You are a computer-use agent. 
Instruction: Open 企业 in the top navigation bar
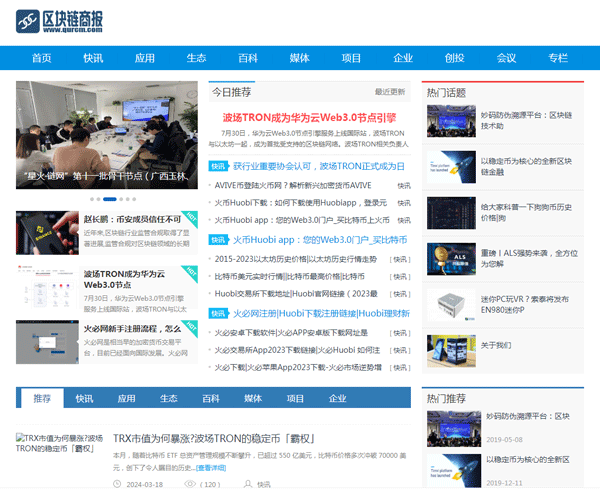coord(403,58)
